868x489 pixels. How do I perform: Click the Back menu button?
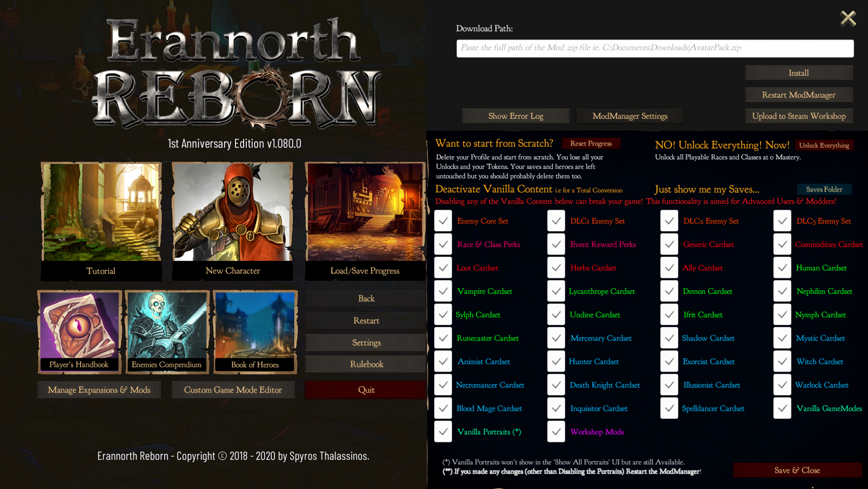click(x=366, y=298)
